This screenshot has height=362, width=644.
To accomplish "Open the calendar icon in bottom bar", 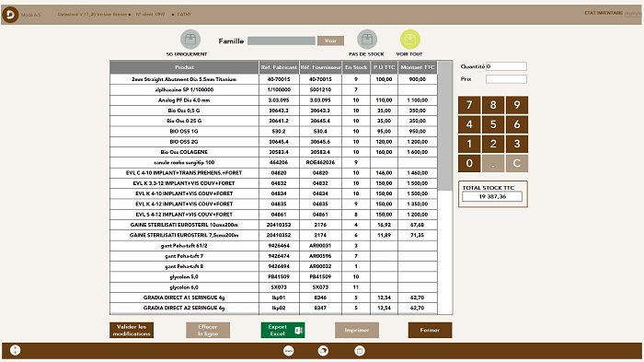I will pyautogui.click(x=360, y=351).
